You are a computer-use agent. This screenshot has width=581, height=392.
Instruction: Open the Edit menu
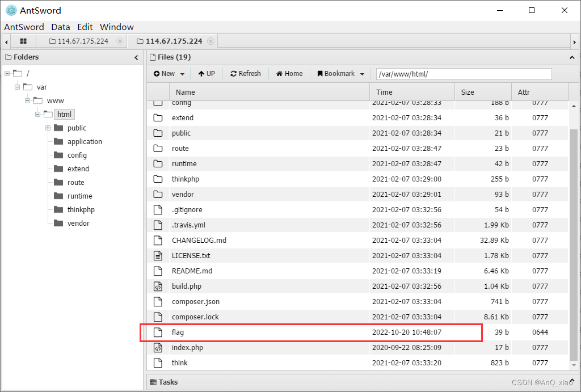85,27
